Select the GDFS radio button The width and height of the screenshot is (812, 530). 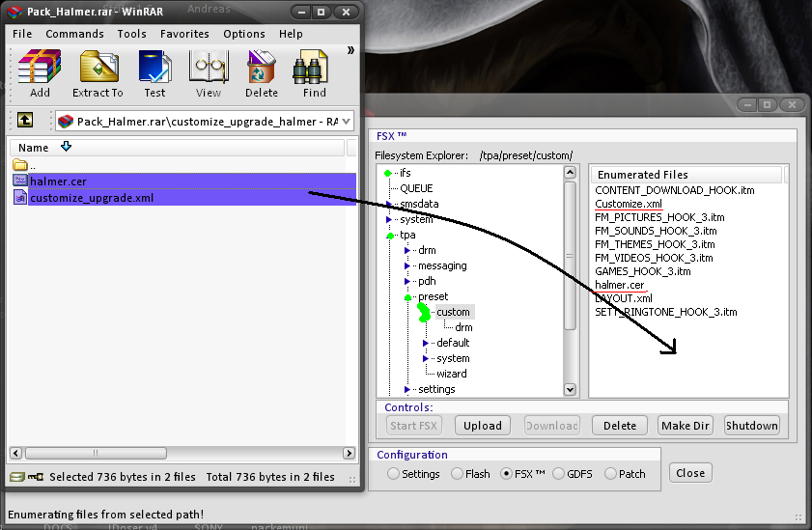(x=558, y=474)
